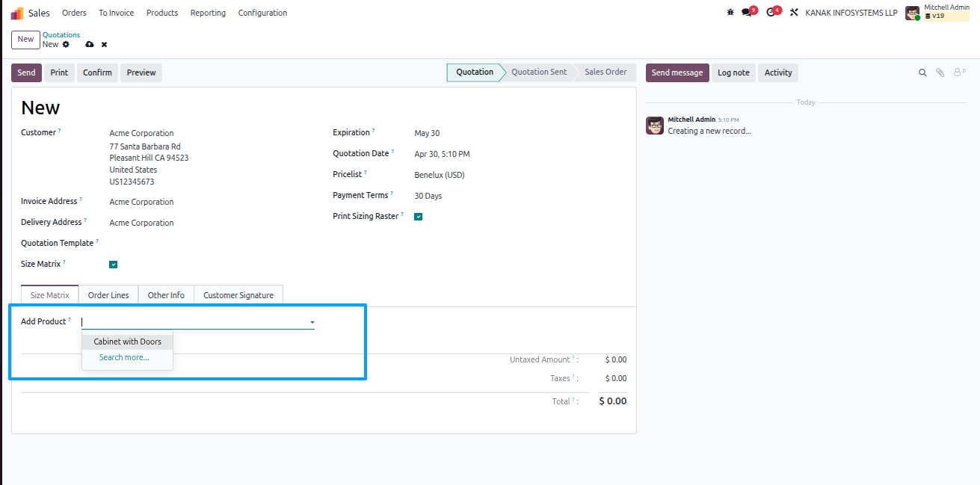Image resolution: width=980 pixels, height=485 pixels.
Task: Open the Mitchell Admin user menu
Action: click(x=937, y=13)
